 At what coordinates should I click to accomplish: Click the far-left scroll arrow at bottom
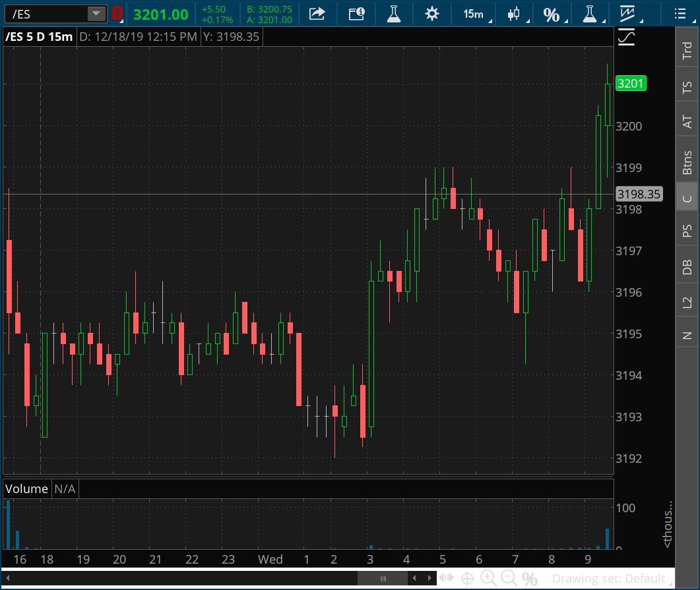[x=8, y=578]
